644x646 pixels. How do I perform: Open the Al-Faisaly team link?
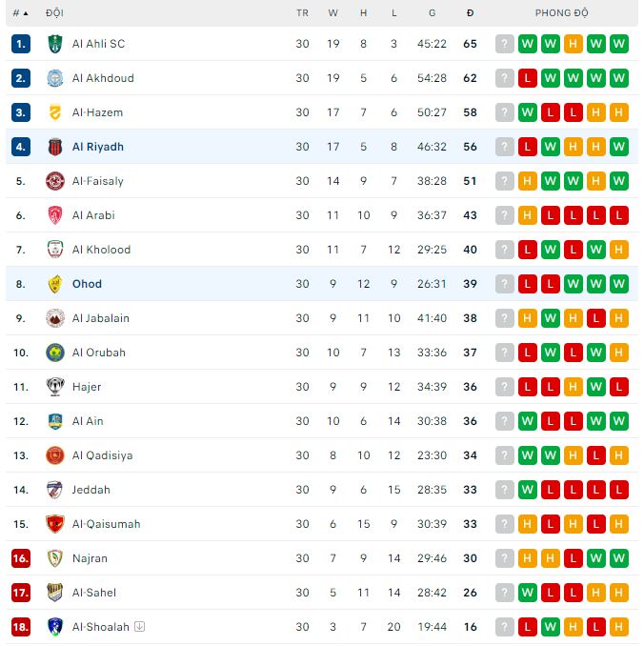tap(98, 181)
